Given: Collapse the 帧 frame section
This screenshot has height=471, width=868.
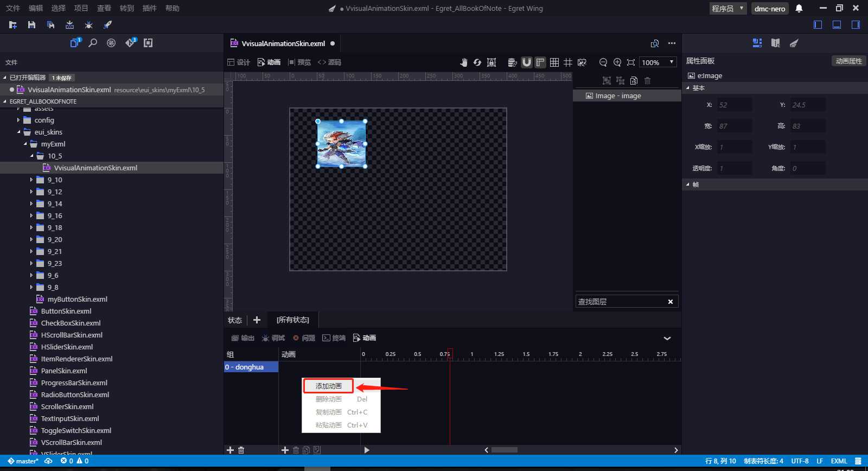Looking at the screenshot, I should (688, 184).
